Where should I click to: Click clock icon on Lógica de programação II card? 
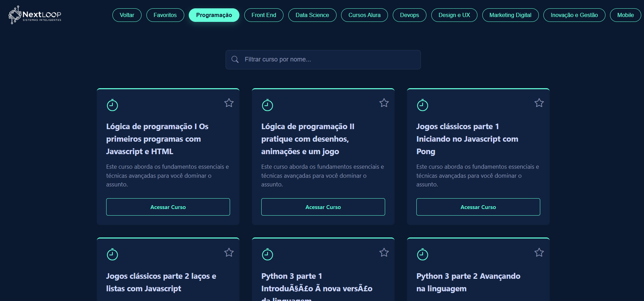coord(268,105)
